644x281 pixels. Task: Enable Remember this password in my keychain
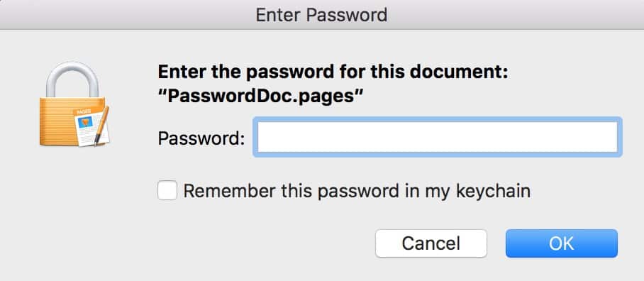pos(167,191)
